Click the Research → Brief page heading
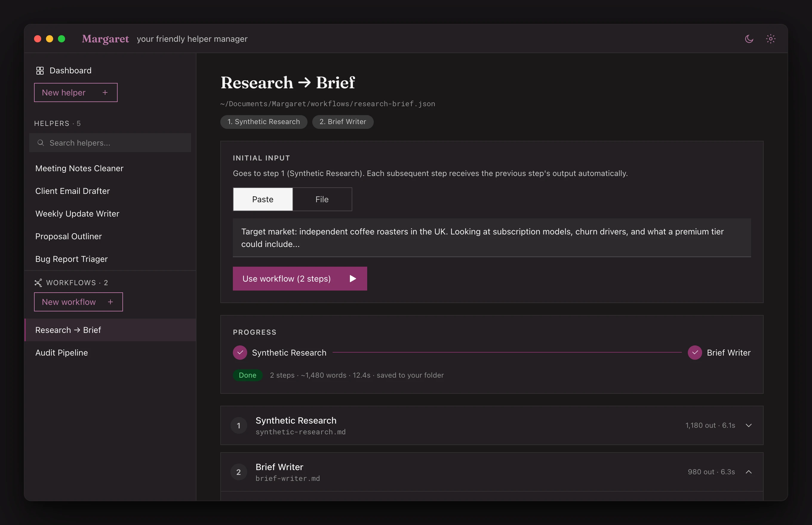812x525 pixels. 287,83
